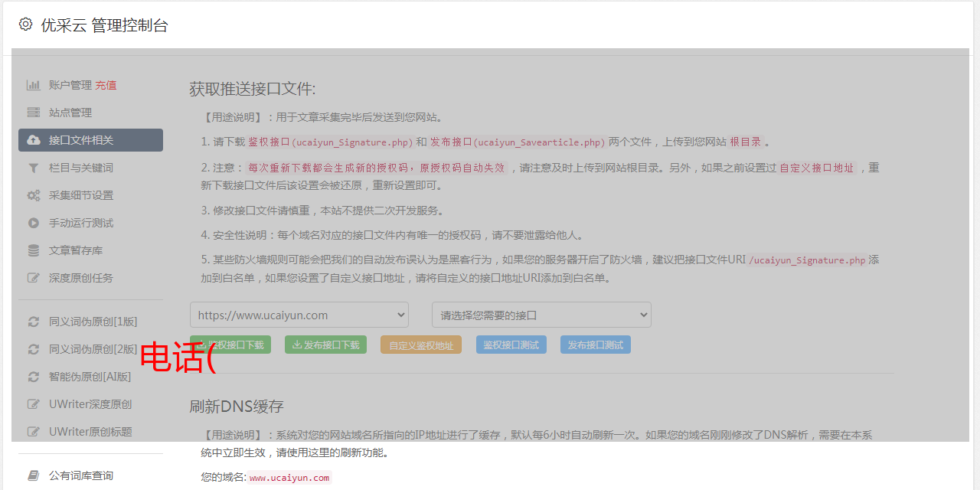Open 智能伪原创[AI版] menu item

90,377
